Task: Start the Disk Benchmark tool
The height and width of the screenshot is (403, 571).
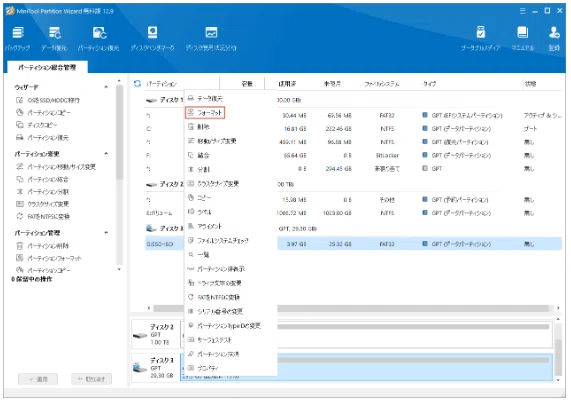Action: (152, 38)
